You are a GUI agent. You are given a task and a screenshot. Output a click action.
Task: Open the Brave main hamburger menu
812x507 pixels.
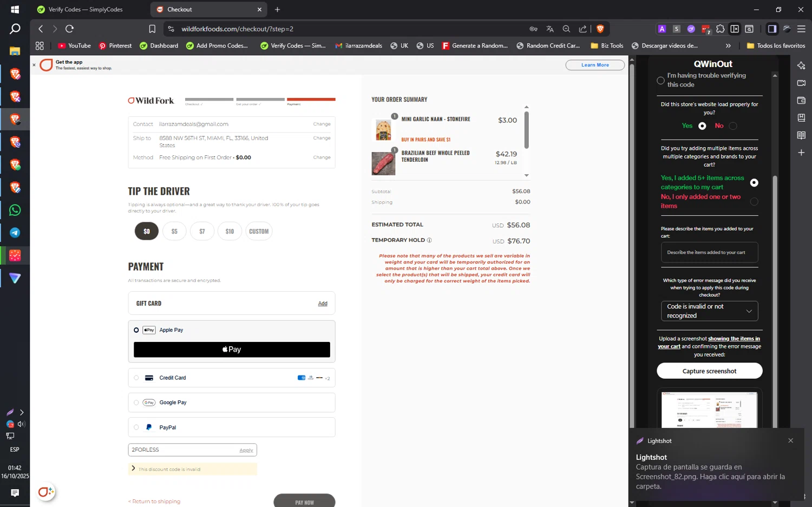(x=801, y=29)
